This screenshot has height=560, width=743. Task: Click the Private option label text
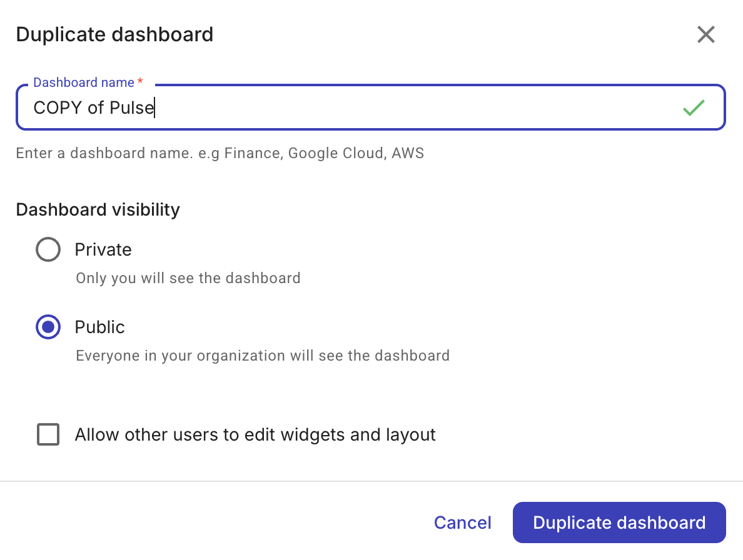[103, 249]
